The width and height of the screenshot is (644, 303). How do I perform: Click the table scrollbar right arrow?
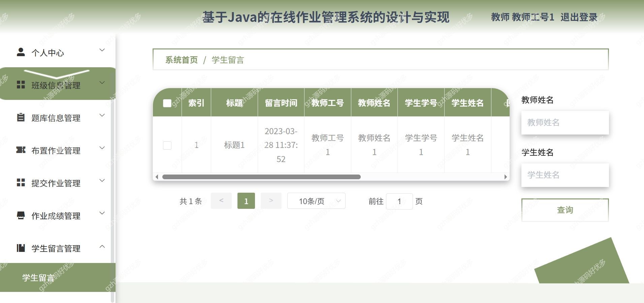[x=505, y=177]
